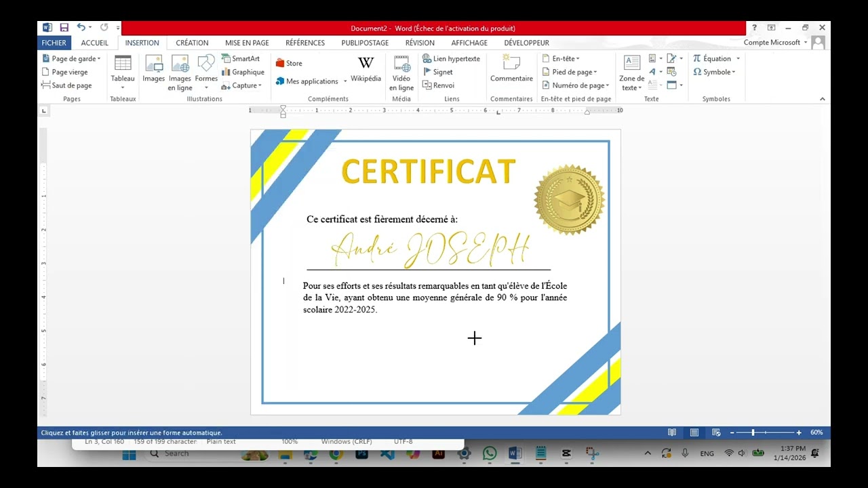Open Word Help question mark
Viewport: 868px width, 488px height.
click(754, 28)
